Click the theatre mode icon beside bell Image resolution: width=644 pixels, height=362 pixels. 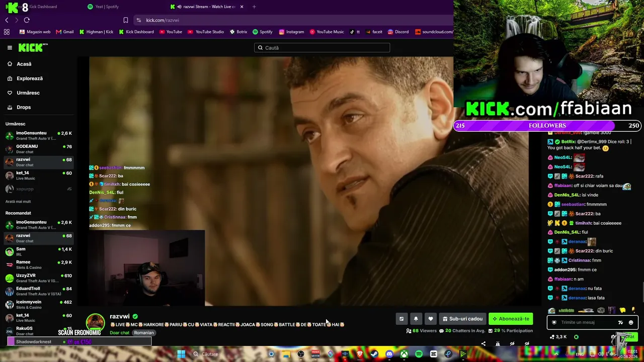pos(401,319)
